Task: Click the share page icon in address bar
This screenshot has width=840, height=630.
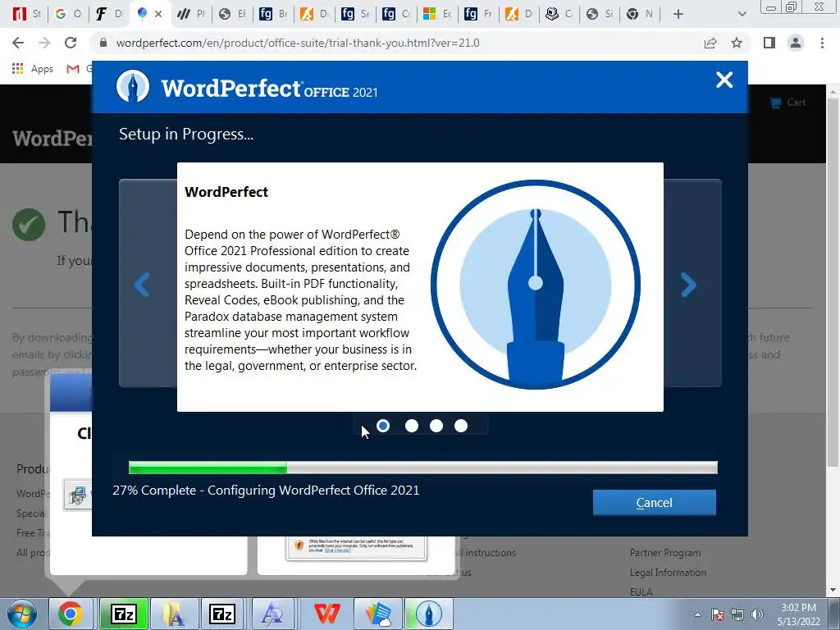Action: click(x=710, y=43)
